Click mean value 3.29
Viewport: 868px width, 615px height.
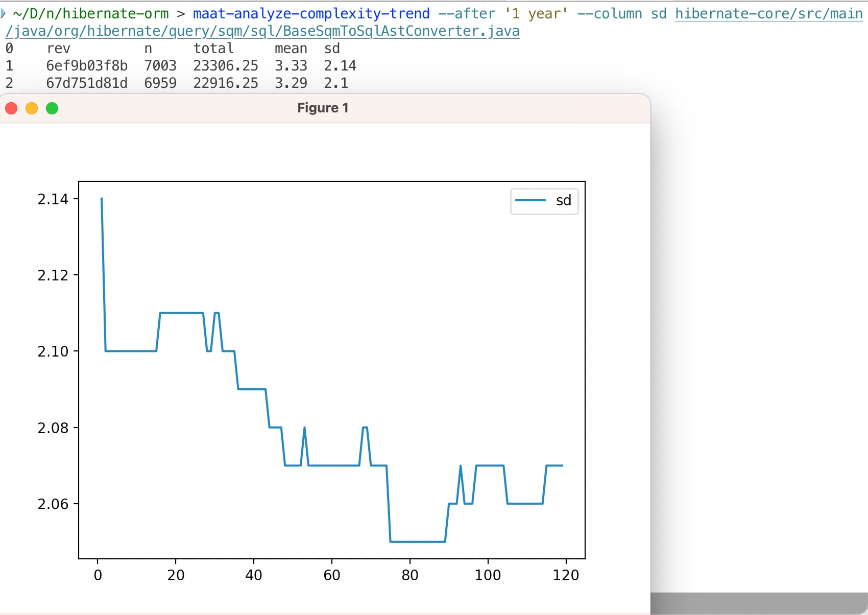[x=291, y=83]
